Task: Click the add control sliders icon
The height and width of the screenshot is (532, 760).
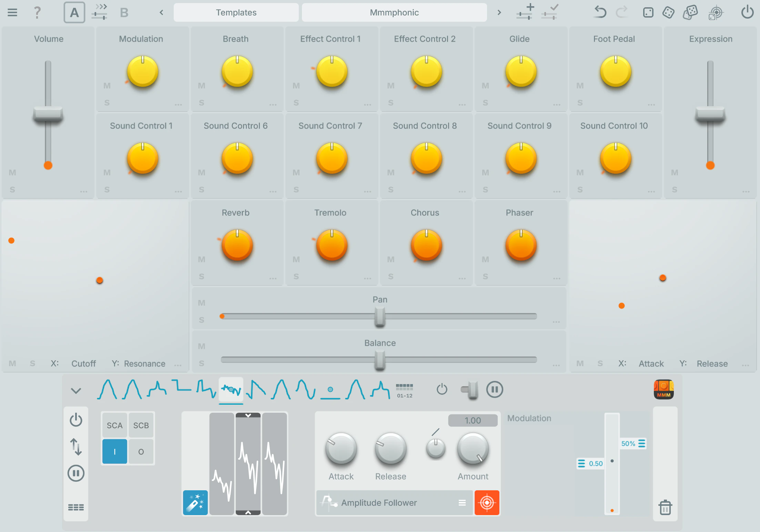Action: click(x=525, y=12)
